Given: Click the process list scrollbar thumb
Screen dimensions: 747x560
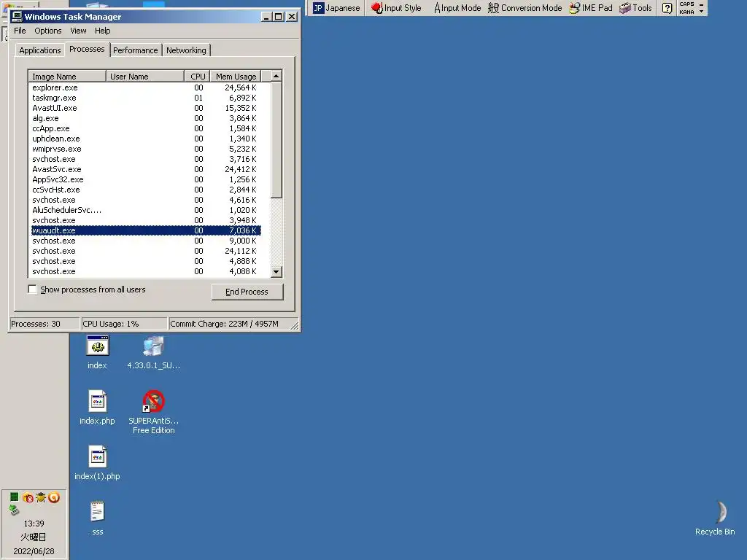Looking at the screenshot, I should pyautogui.click(x=276, y=139).
